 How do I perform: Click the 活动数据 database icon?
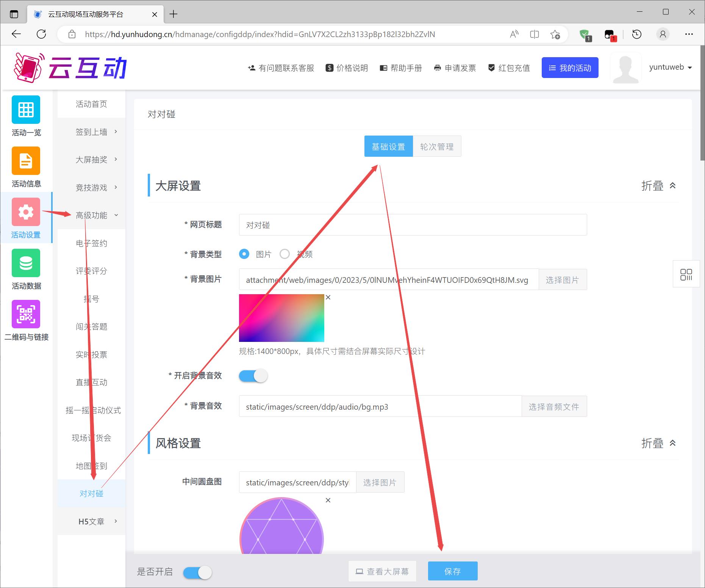26,263
